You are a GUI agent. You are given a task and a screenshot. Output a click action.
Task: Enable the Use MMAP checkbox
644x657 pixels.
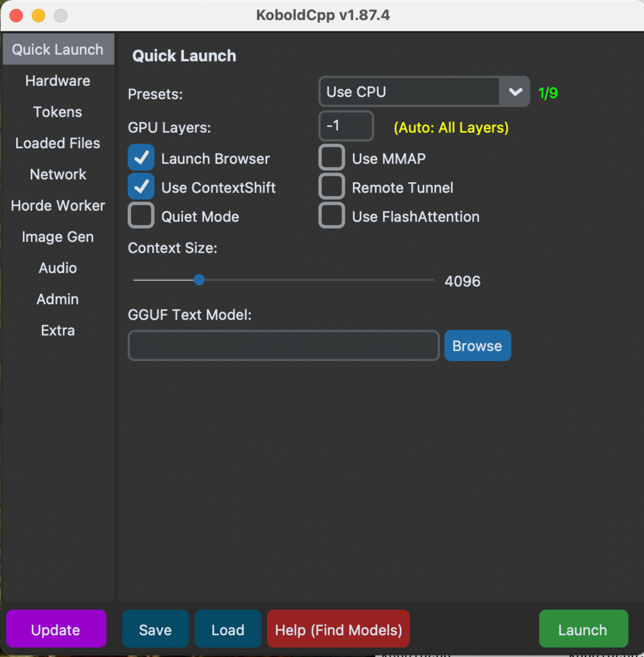click(332, 158)
